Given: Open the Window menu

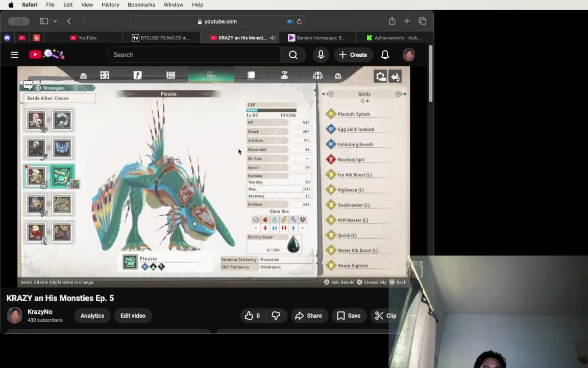Looking at the screenshot, I should click(x=173, y=5).
